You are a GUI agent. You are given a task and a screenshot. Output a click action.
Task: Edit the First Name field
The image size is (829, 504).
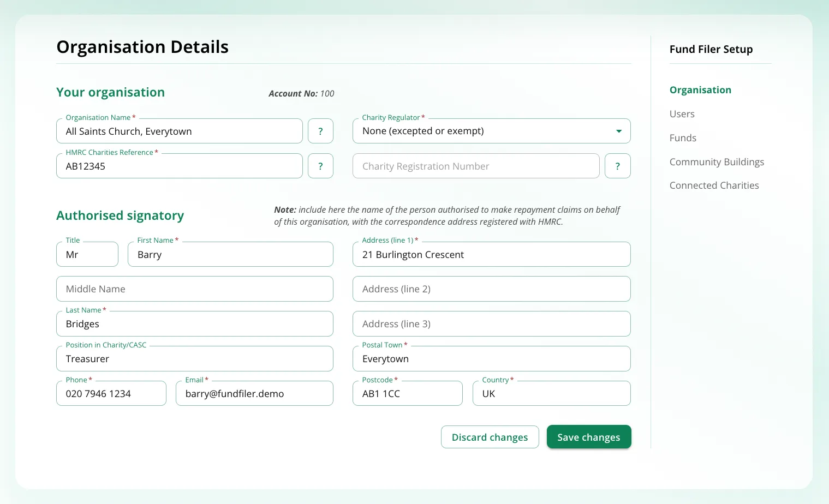coord(230,254)
